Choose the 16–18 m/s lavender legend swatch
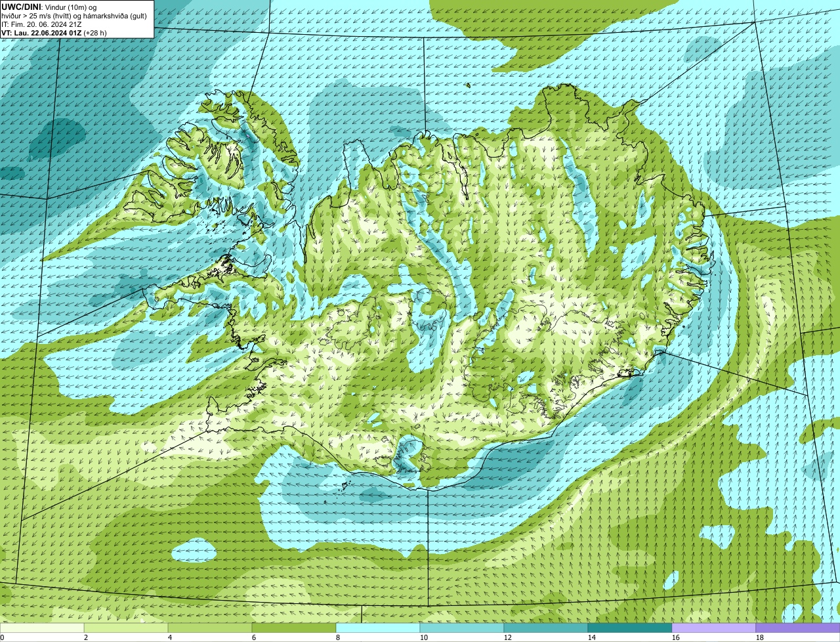The image size is (840, 642). 714,628
